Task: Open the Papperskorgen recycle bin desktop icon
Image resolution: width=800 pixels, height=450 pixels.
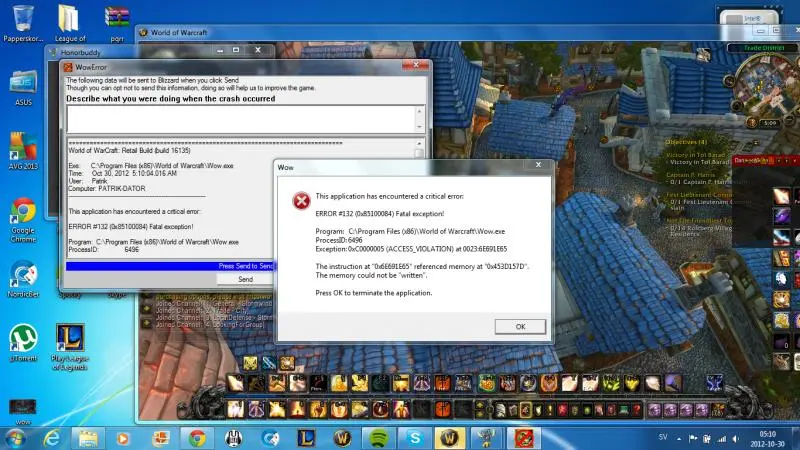Action: (23, 23)
